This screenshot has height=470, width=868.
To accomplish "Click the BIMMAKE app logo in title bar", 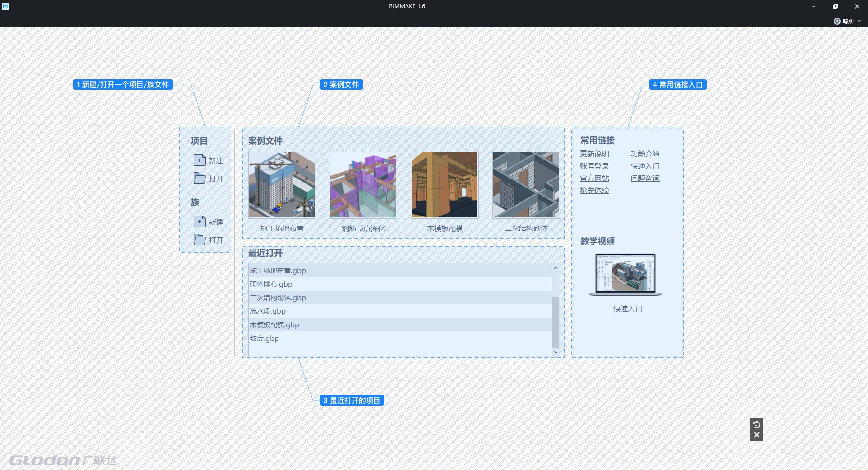I will [x=5, y=6].
